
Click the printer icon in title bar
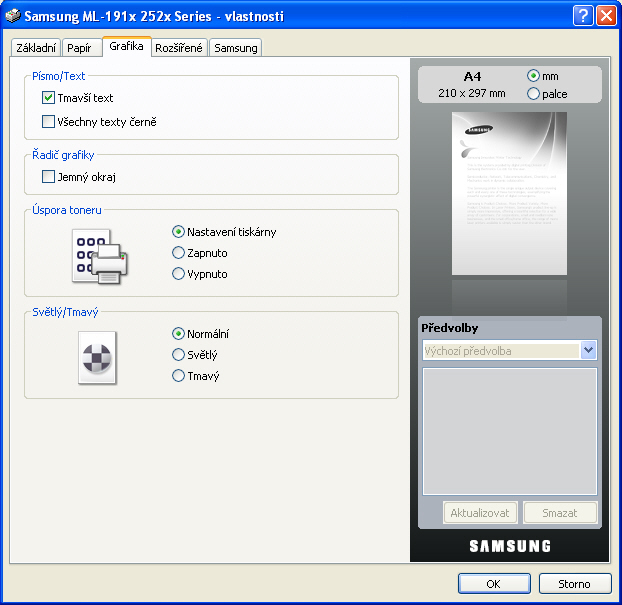tap(12, 15)
